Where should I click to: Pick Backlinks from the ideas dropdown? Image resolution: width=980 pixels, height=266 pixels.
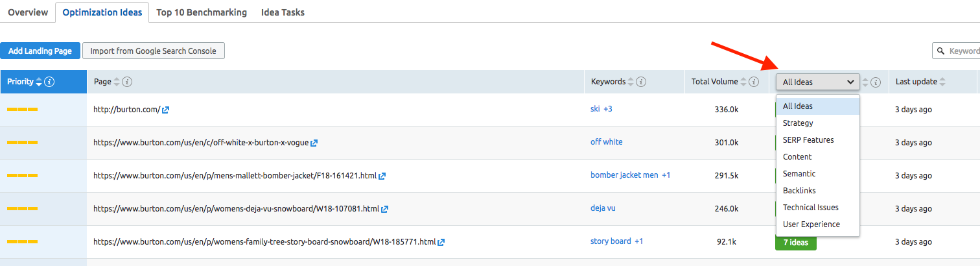[818, 191]
